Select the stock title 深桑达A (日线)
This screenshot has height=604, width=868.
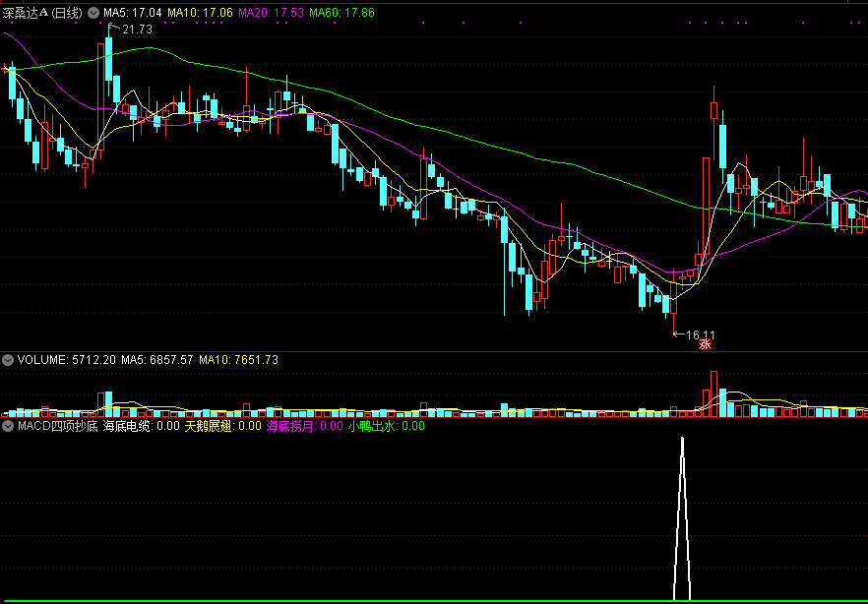click(x=42, y=13)
